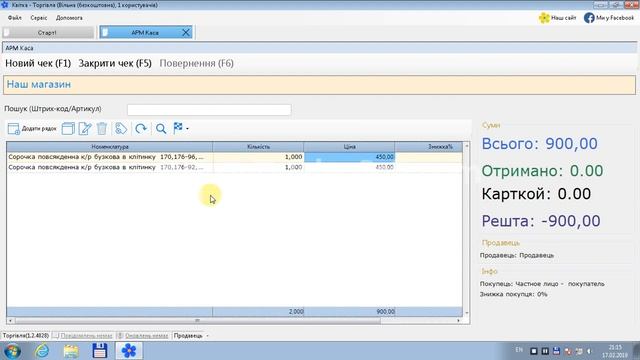Click the table's scroll right arrow

(459, 321)
